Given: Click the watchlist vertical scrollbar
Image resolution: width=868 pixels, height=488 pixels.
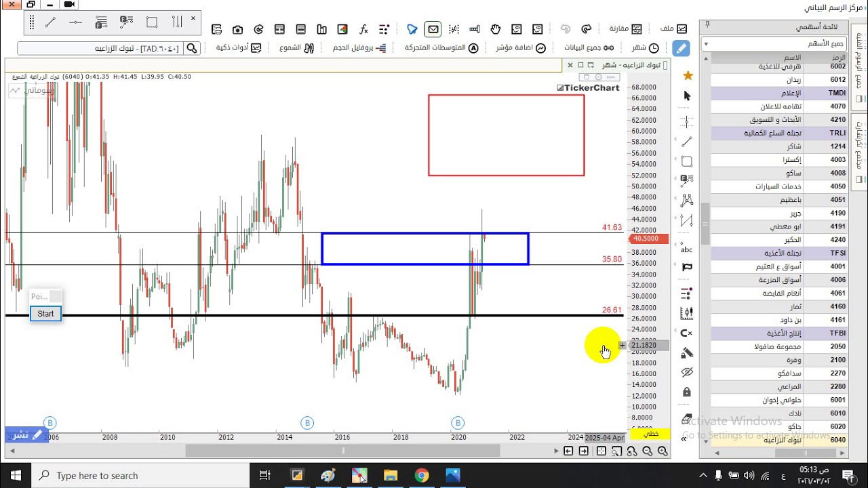Looking at the screenshot, I should click(705, 224).
